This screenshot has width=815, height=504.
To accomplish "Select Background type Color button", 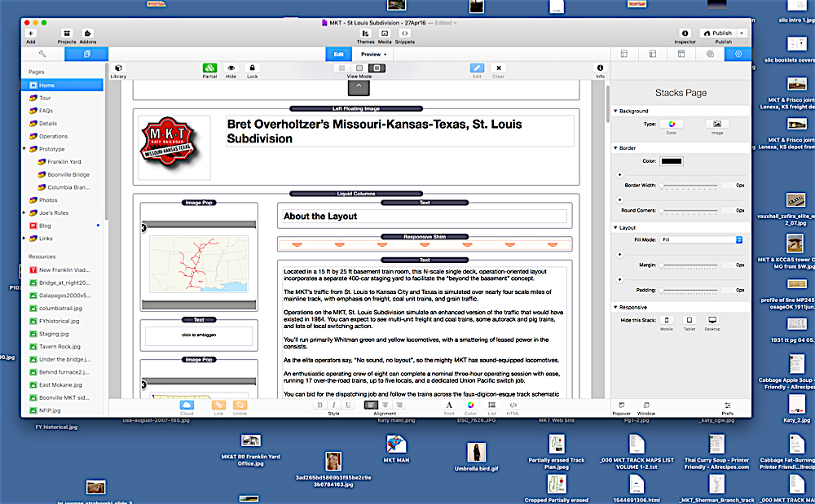I will coord(672,124).
